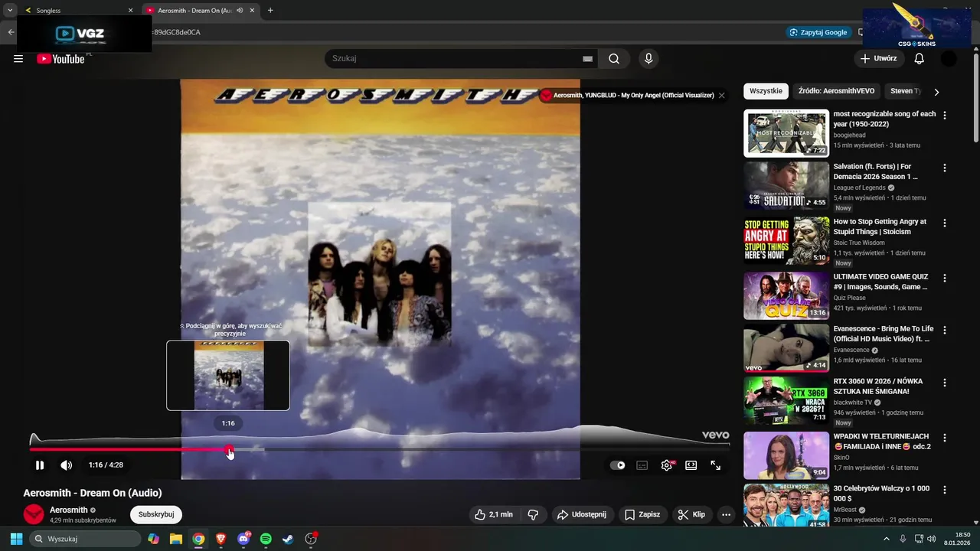Expand filter chips with right arrow
Image resolution: width=980 pixels, height=551 pixels.
coord(936,92)
